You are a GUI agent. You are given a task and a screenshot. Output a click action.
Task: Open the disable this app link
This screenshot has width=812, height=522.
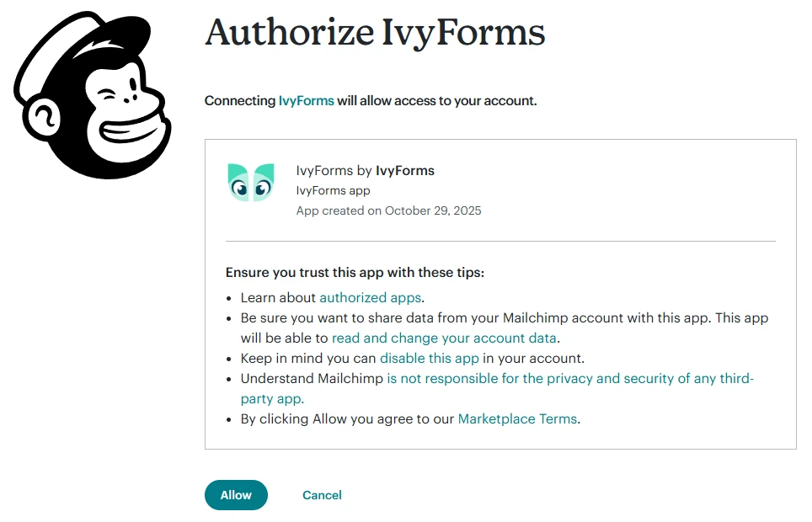(x=430, y=358)
